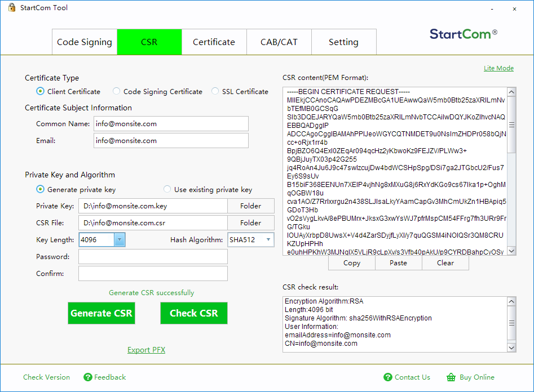Click the StartCom logo
This screenshot has width=534, height=392.
point(463,34)
